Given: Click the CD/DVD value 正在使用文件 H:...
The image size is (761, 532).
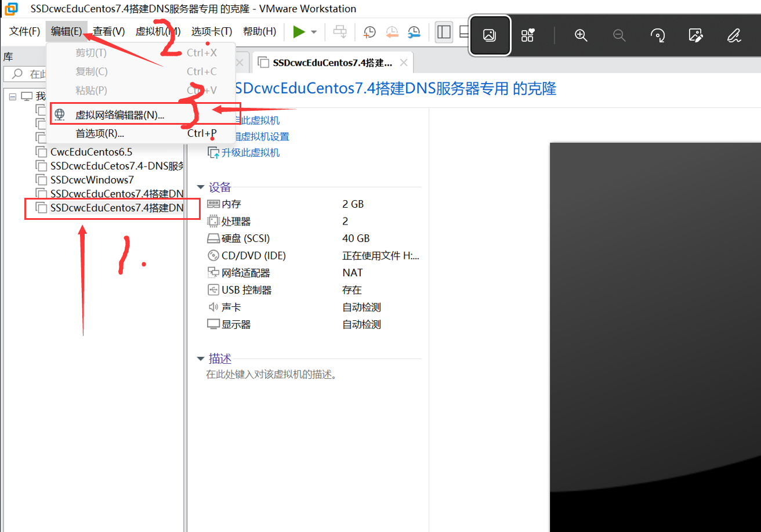Looking at the screenshot, I should coord(381,255).
